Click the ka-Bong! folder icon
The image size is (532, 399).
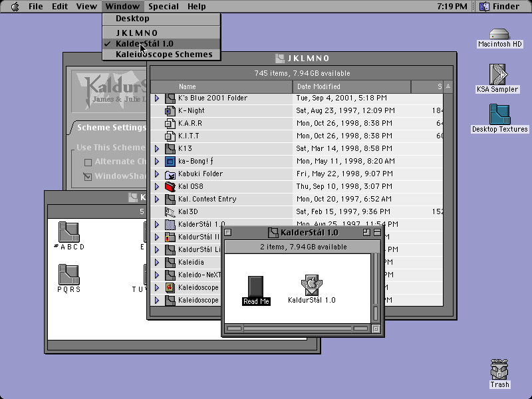click(170, 161)
